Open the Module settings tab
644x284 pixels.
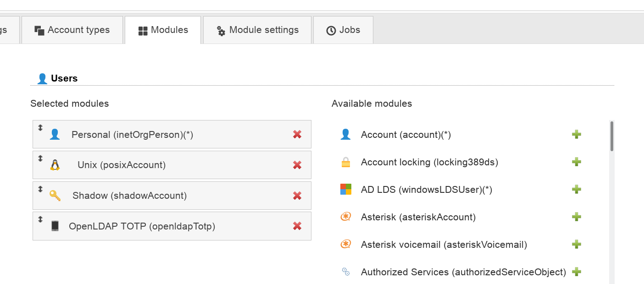tap(257, 30)
